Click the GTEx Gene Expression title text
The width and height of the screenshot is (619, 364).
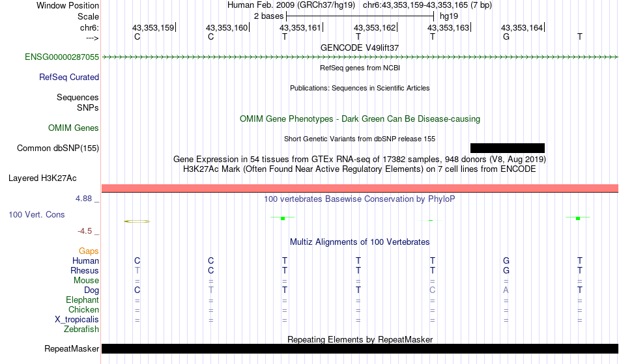[x=360, y=160]
